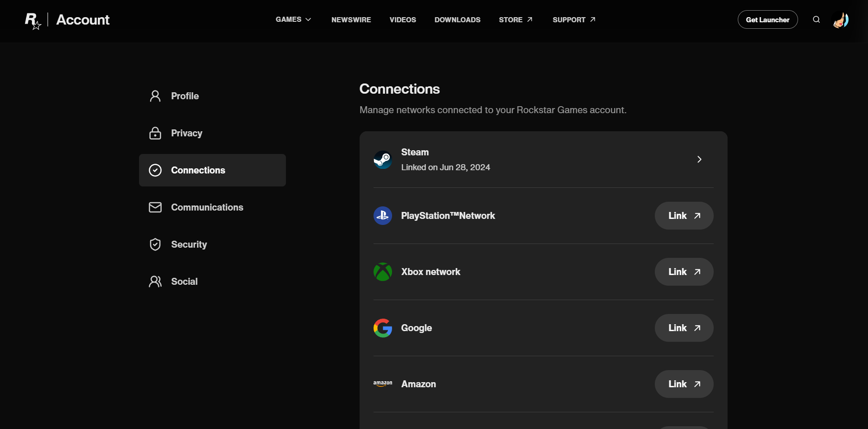Click the Social people icon
The height and width of the screenshot is (429, 868).
tap(155, 282)
